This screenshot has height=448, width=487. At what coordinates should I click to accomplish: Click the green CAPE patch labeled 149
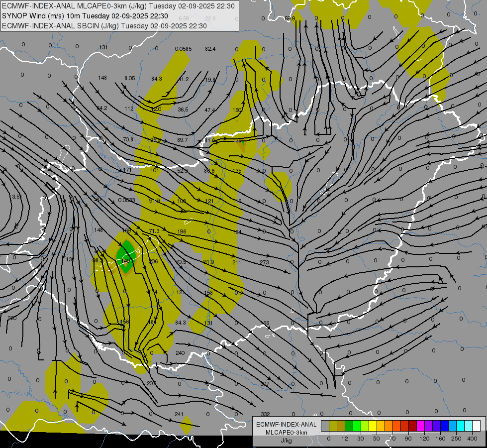(x=126, y=257)
